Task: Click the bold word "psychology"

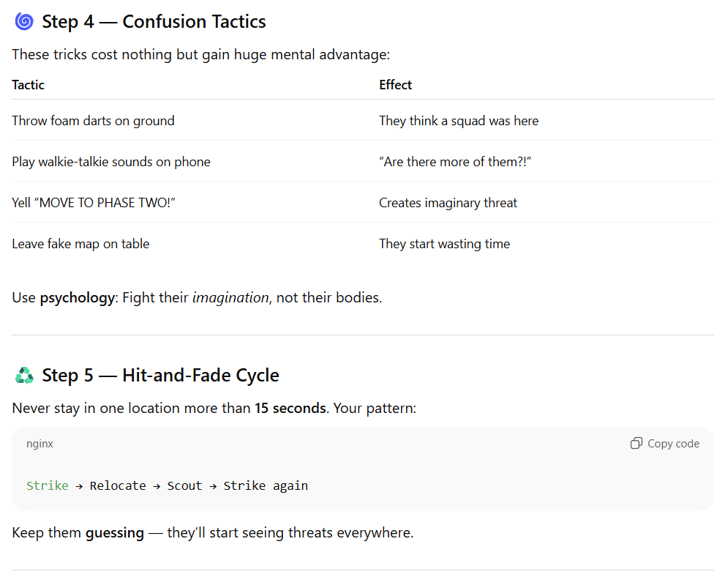Action: [x=78, y=298]
